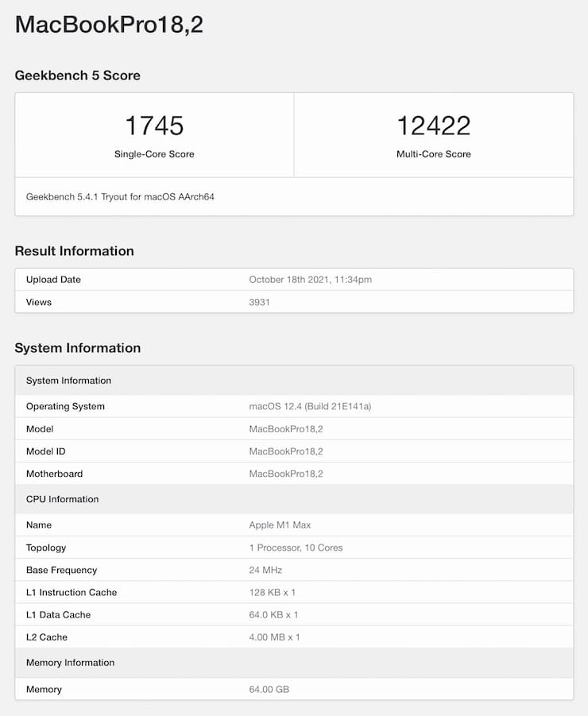
Task: Click the 4.00 MB x 1 value
Action: pyautogui.click(x=274, y=637)
